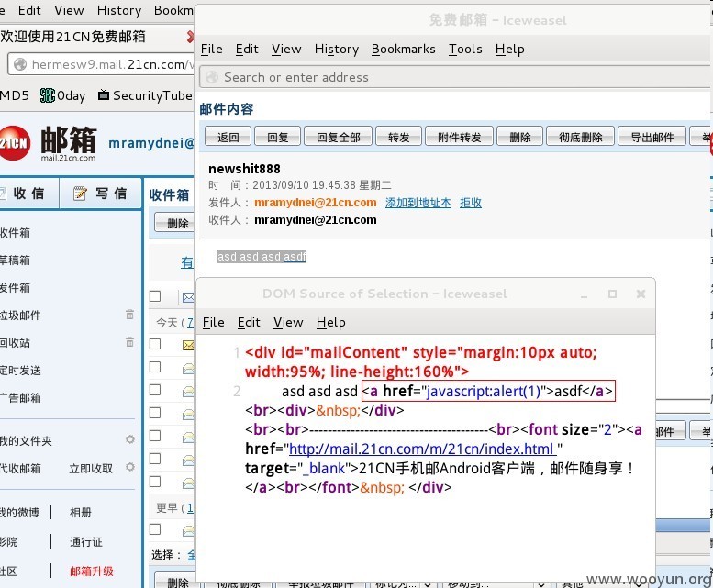Check the third mail under today
The image size is (713, 588).
[x=155, y=390]
